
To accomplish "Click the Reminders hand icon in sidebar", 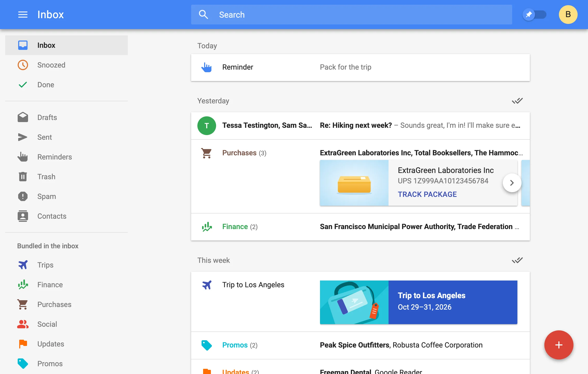I will (23, 157).
